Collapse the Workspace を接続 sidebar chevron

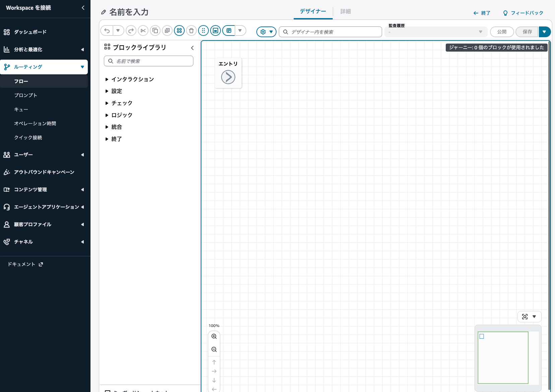83,8
